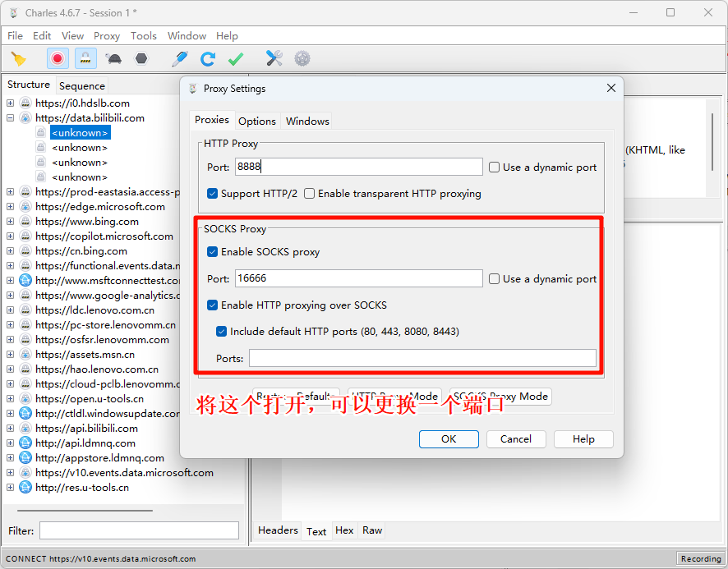
Task: Enable transparent HTTP proxying checkbox
Action: coord(310,194)
